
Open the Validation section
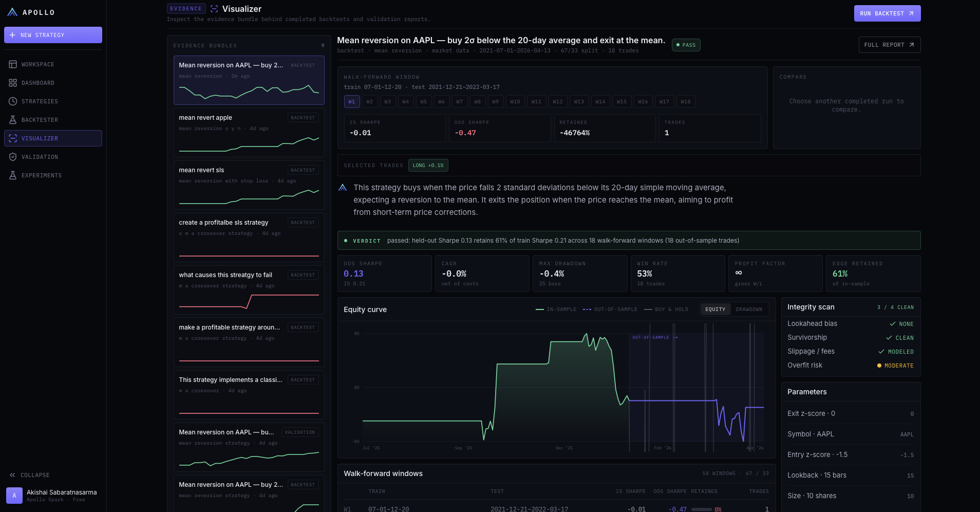coord(53,157)
